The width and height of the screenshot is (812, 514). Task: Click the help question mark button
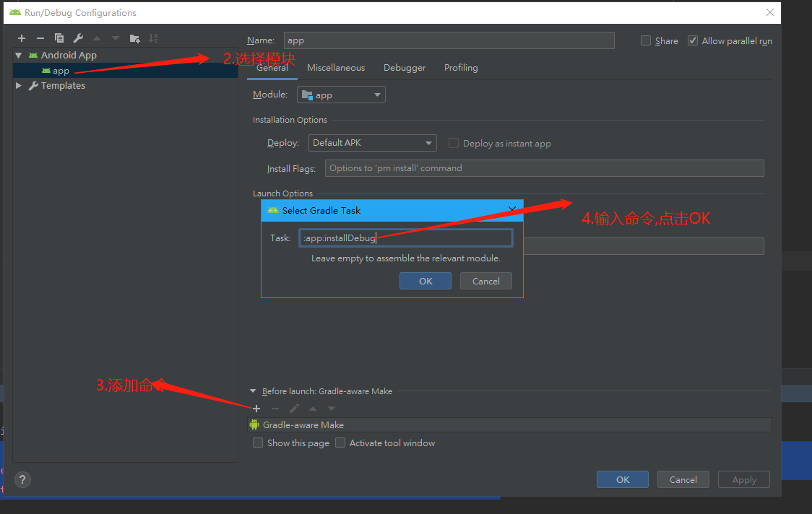point(22,479)
